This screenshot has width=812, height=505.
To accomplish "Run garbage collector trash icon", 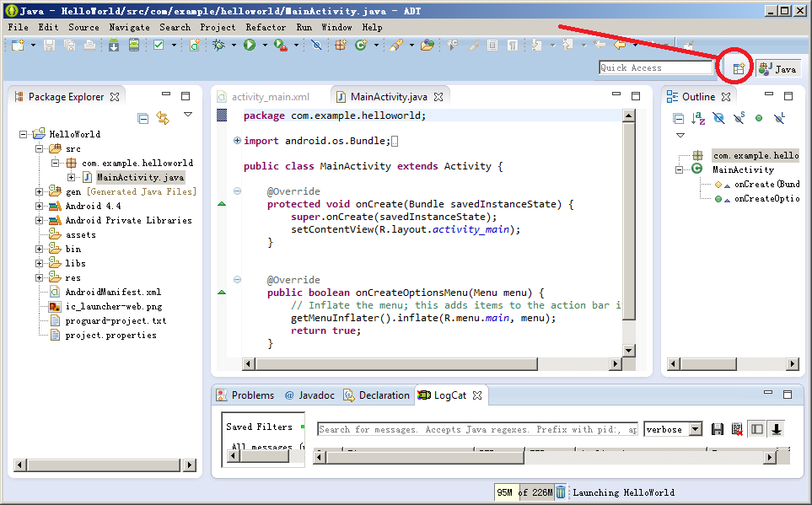I will coord(561,492).
